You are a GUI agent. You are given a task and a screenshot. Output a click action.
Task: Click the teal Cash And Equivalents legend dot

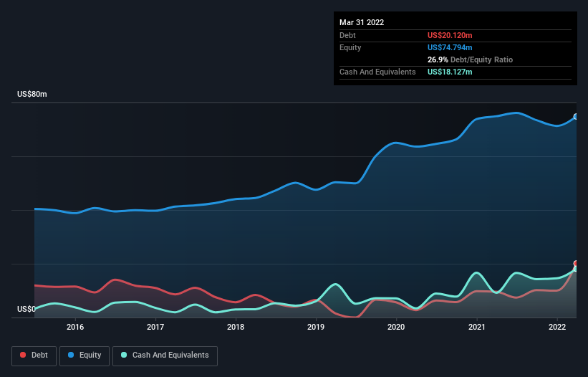124,355
